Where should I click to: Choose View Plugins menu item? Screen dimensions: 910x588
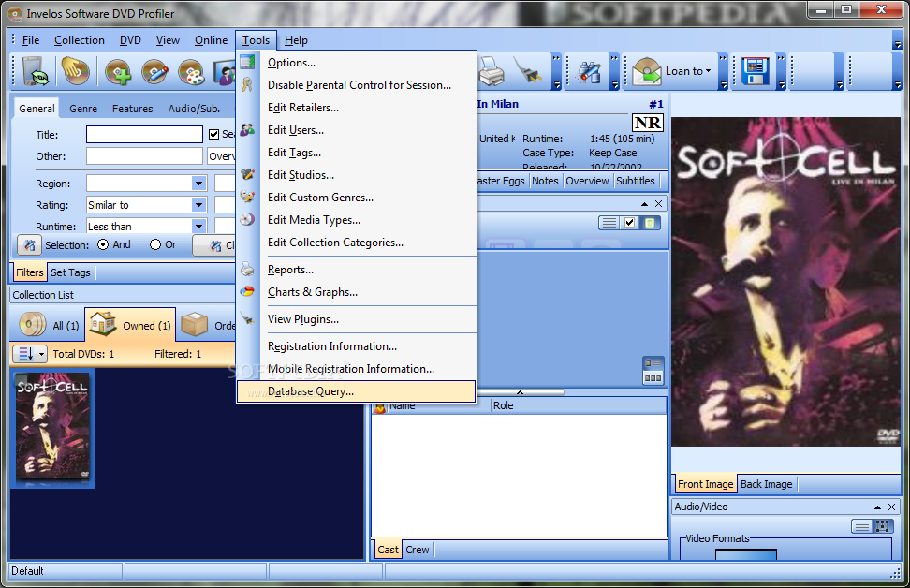click(x=357, y=319)
